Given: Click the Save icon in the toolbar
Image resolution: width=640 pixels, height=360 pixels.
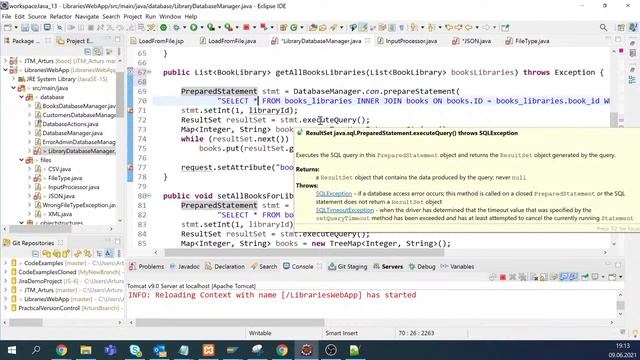Looking at the screenshot, I should coord(25,28).
